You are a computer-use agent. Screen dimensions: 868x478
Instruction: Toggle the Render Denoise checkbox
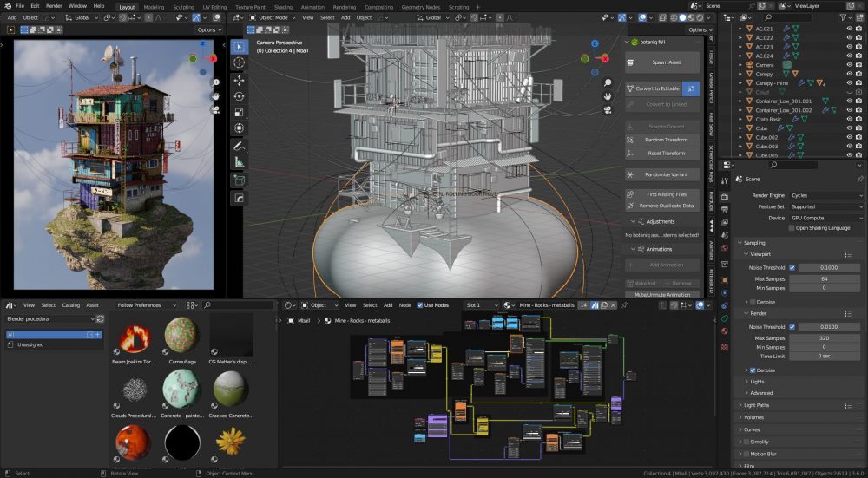pos(753,370)
